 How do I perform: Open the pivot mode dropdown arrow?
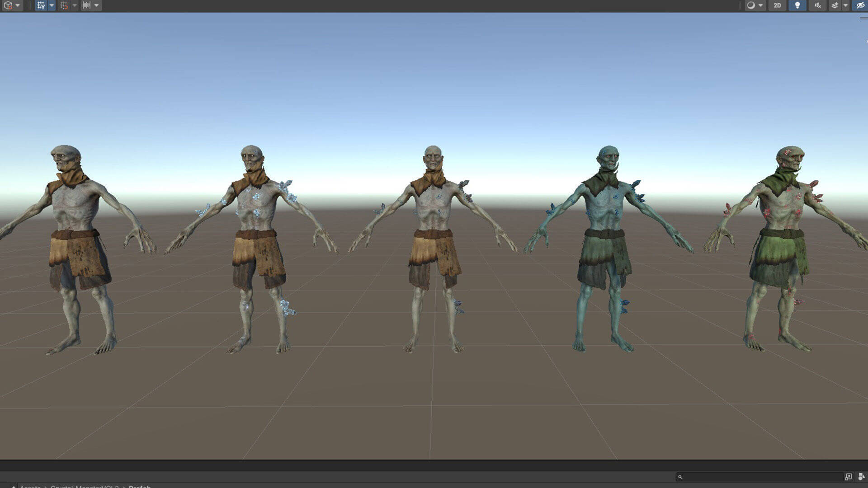tap(18, 5)
